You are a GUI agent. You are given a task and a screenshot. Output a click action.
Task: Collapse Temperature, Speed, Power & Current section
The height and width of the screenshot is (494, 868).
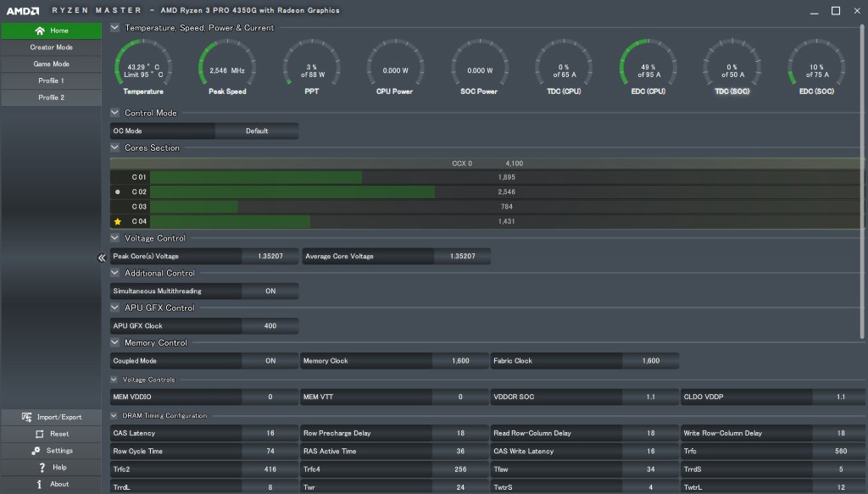(x=115, y=27)
